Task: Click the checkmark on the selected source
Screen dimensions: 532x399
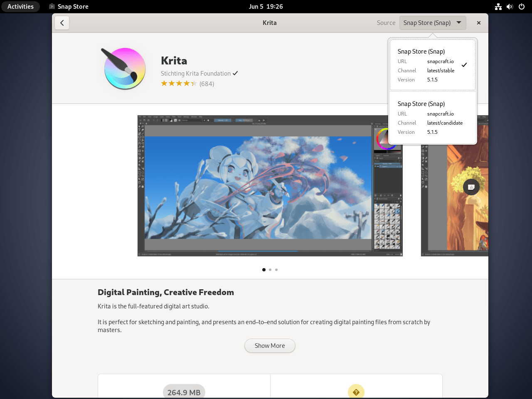Action: (464, 65)
